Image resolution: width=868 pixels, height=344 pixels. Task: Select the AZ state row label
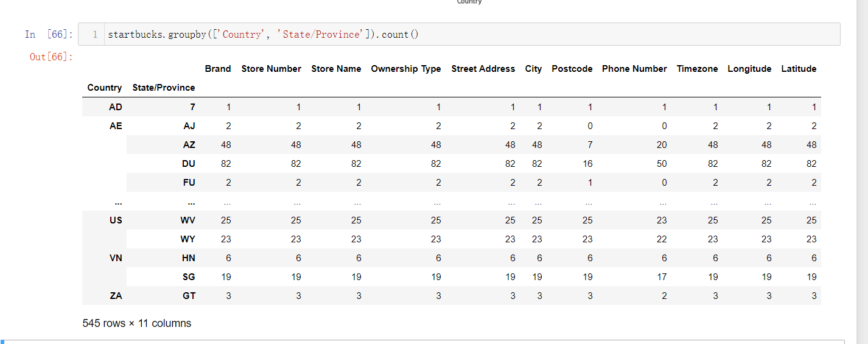[189, 145]
